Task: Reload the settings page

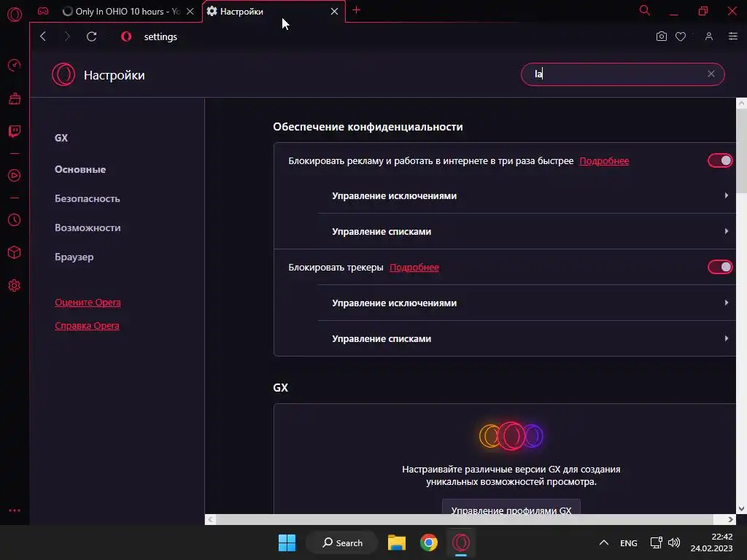Action: [x=91, y=36]
